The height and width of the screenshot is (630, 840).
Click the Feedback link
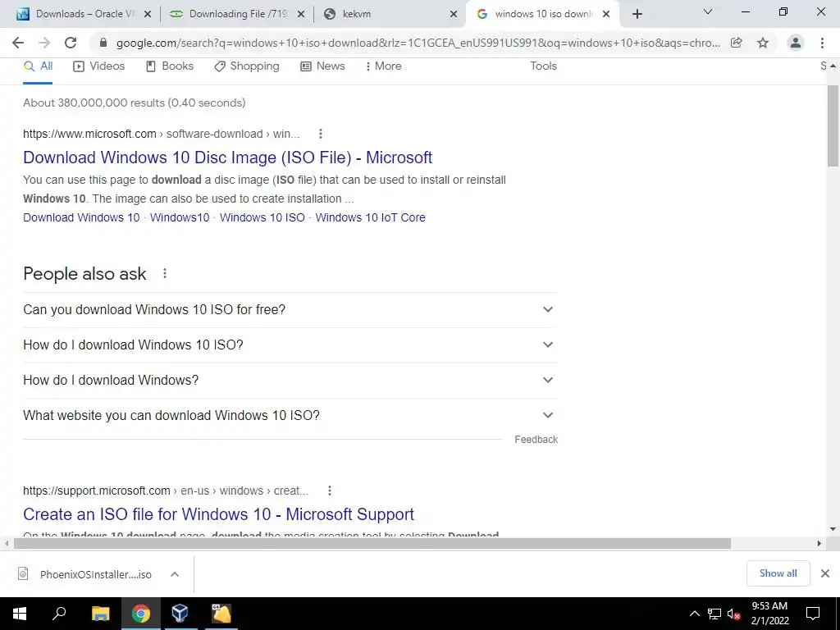[x=536, y=440]
